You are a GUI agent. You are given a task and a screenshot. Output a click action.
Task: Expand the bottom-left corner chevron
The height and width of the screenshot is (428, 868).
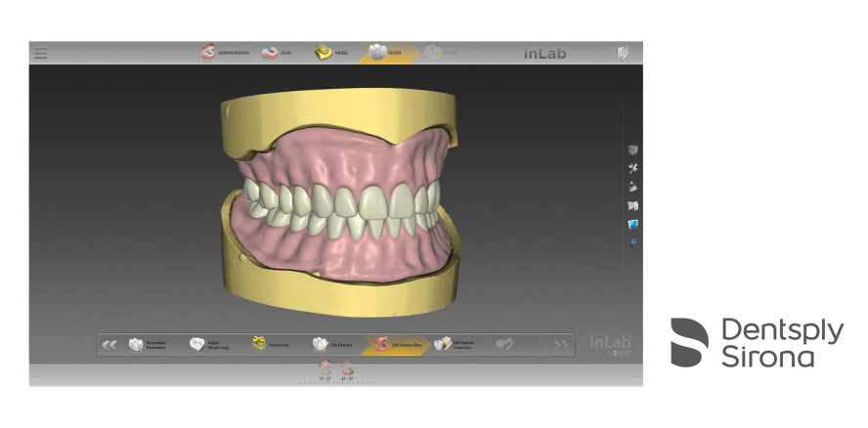34,380
